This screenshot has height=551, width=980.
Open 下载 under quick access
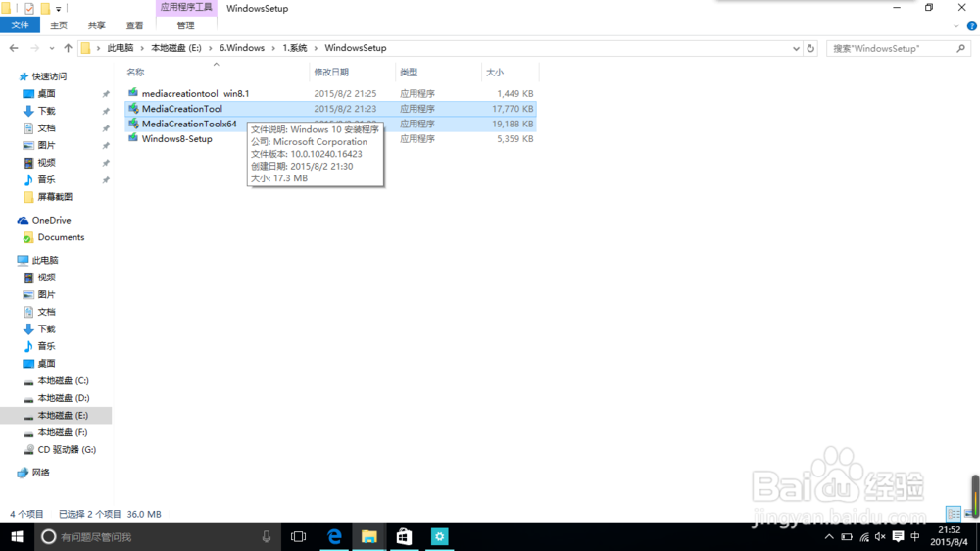[x=46, y=111]
